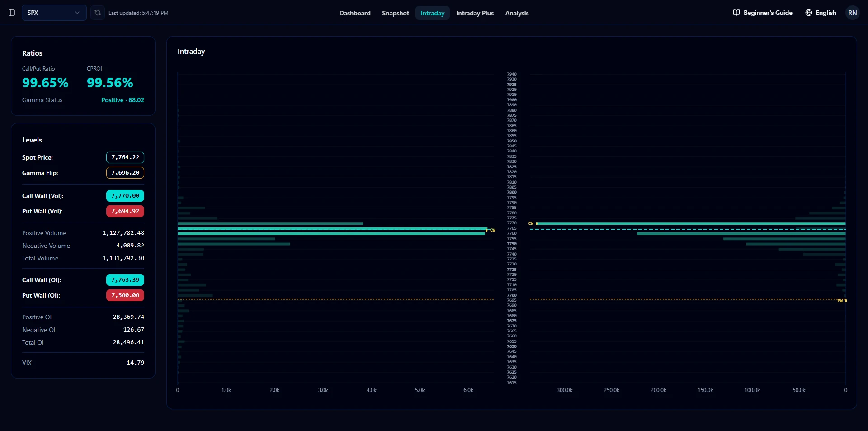868x431 pixels.
Task: Click the Negative OI value 126.67
Action: pyautogui.click(x=134, y=330)
